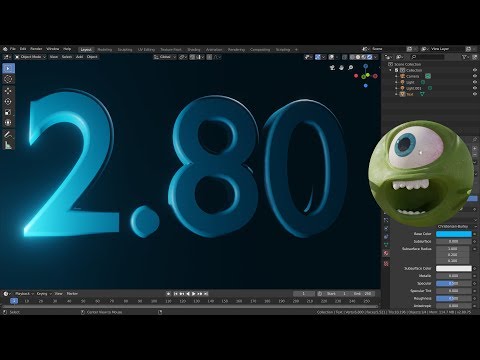Screen dimensions: 480x360
Task: Open the shading options dropdown arrow
Action: click(x=376, y=57)
